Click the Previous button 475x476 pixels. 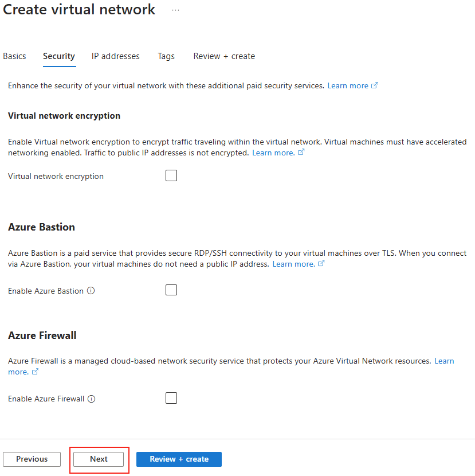32,459
